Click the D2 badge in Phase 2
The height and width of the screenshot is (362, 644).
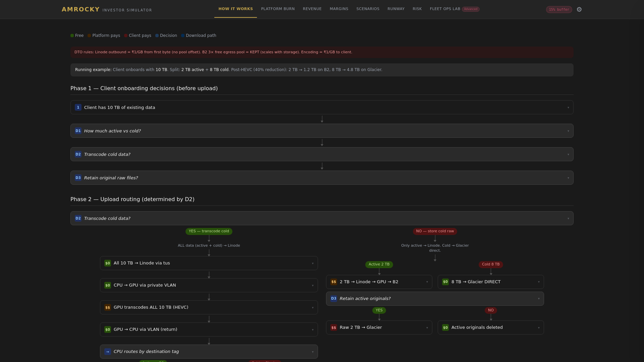point(78,218)
